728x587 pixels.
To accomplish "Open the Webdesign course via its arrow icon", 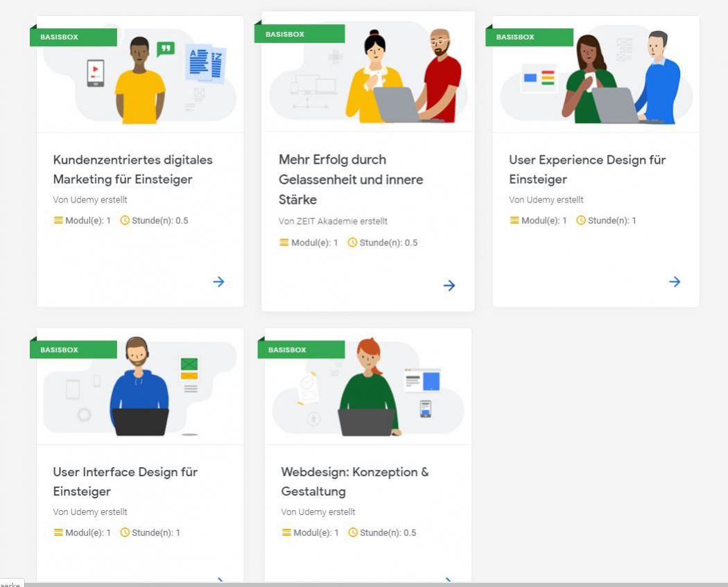I will [449, 581].
